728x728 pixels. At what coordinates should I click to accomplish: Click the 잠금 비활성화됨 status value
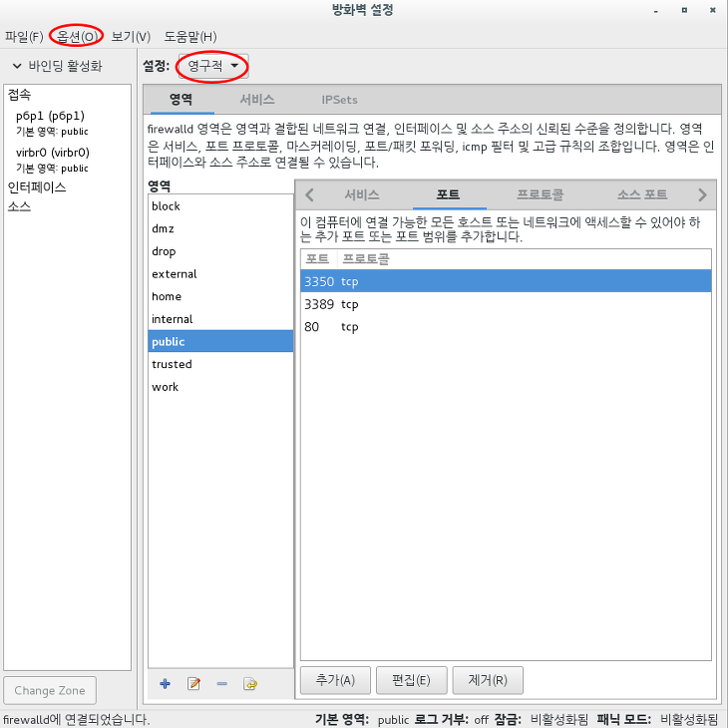[x=559, y=720]
